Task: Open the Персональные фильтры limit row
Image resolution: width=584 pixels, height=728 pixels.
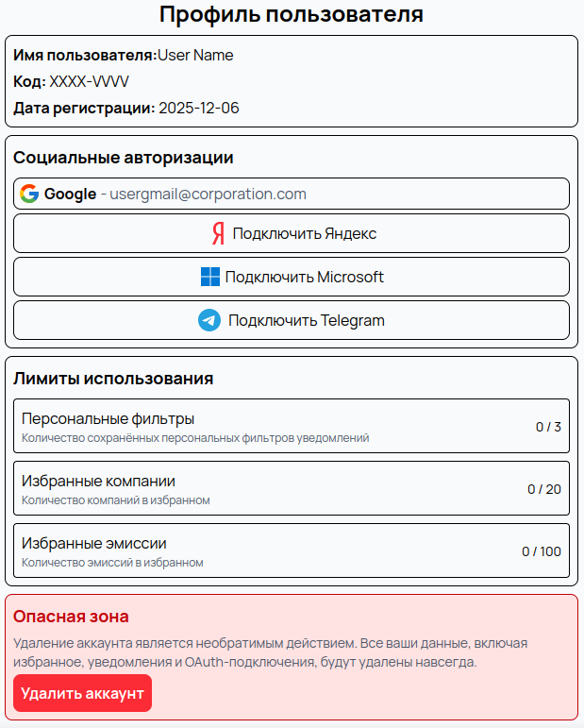Action: coord(292,426)
